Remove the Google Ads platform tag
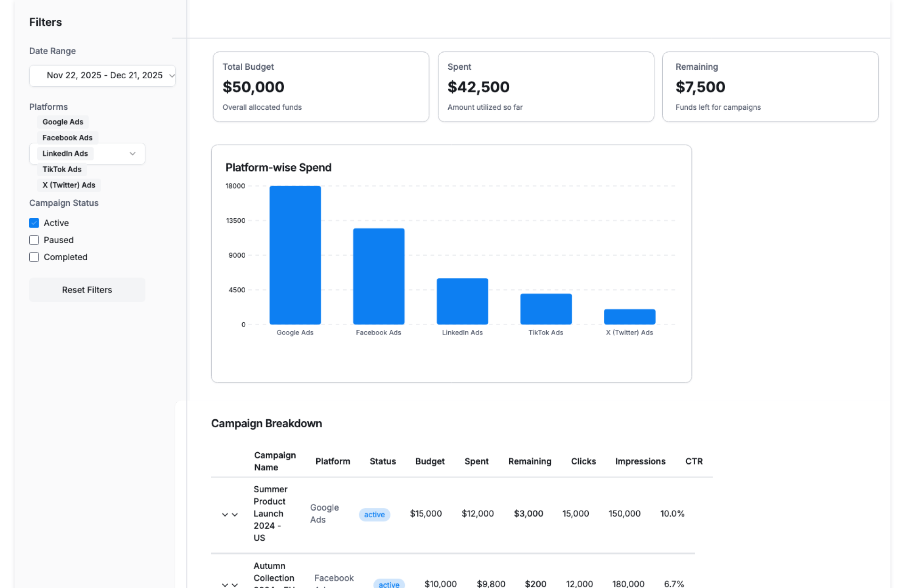This screenshot has width=905, height=588. pos(63,122)
